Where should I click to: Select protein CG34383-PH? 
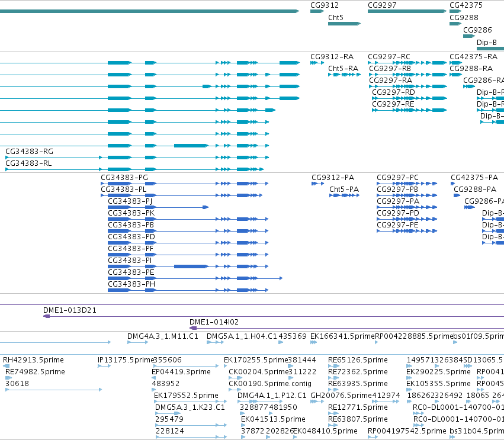[188, 290]
